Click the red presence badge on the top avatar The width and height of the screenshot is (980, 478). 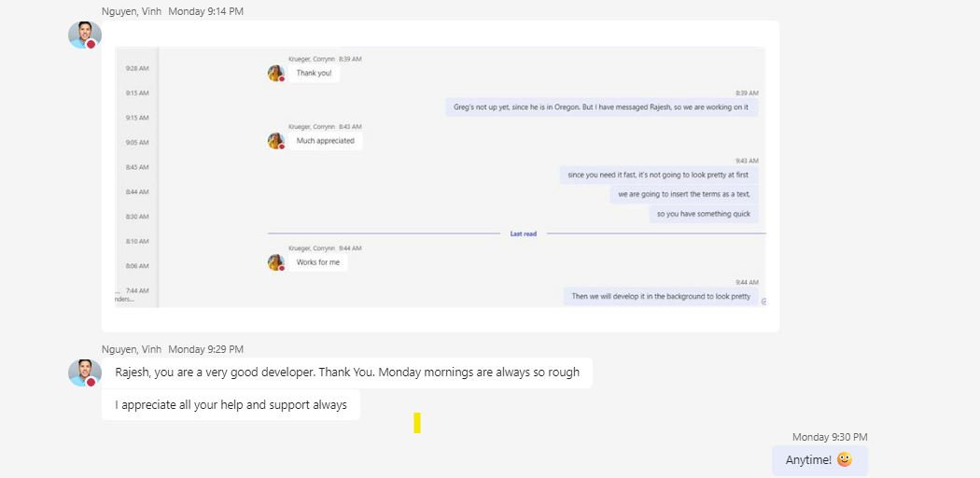(x=91, y=45)
